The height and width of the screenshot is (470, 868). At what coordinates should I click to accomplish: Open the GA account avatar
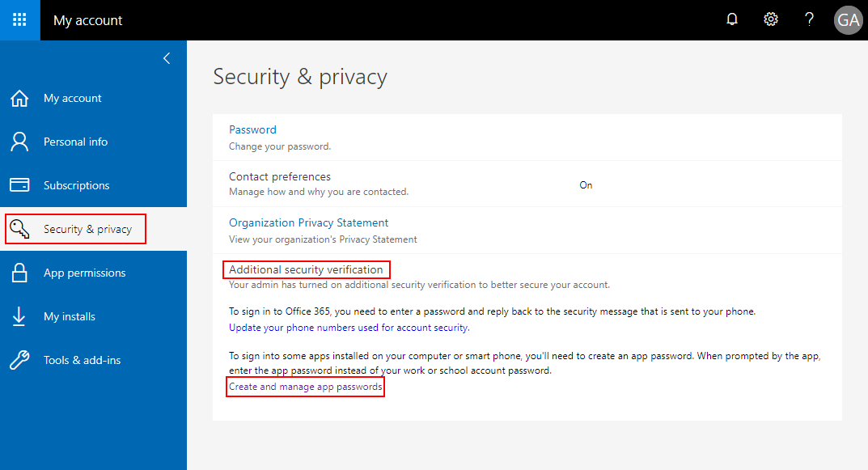click(x=848, y=19)
